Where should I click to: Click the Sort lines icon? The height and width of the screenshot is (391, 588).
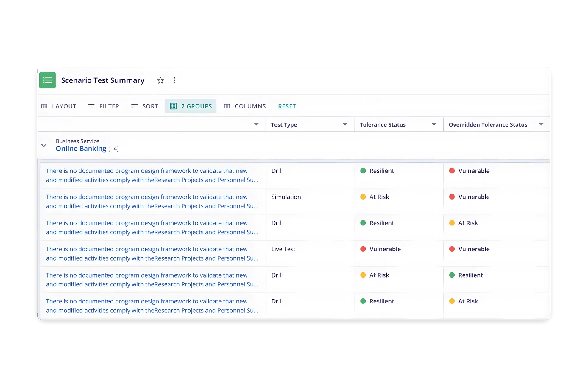(x=134, y=106)
